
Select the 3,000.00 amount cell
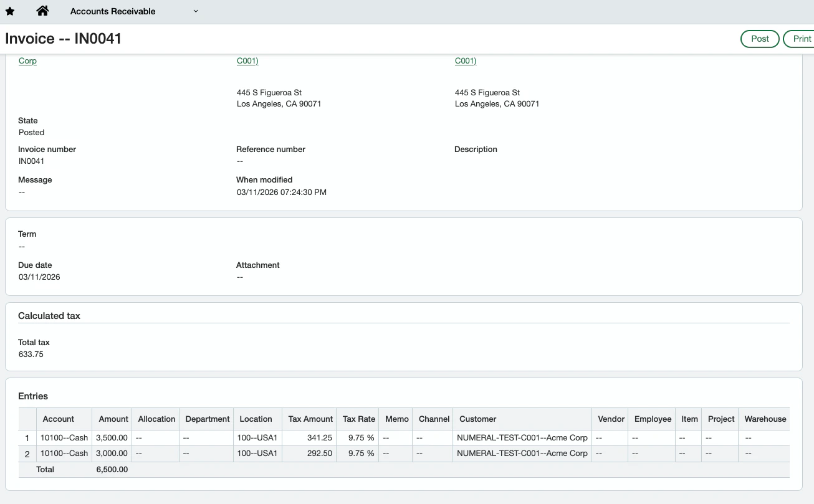tap(112, 454)
